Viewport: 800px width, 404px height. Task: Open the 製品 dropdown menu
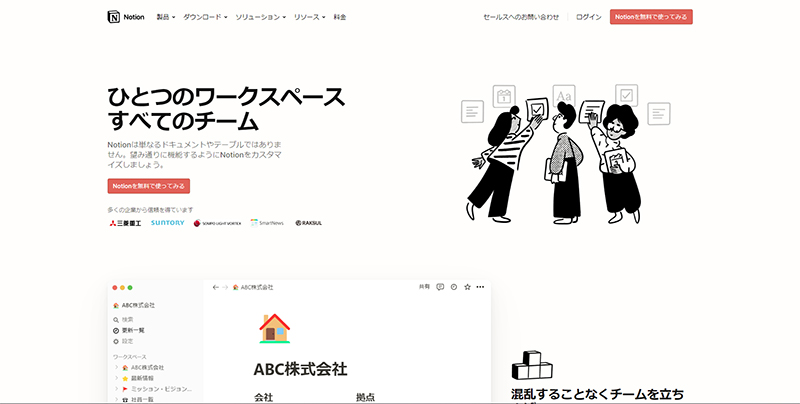pyautogui.click(x=166, y=17)
